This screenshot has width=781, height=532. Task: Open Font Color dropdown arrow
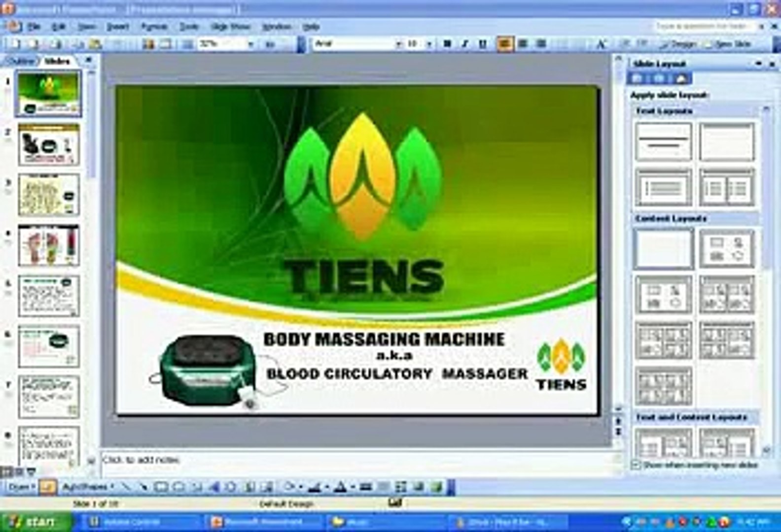(x=354, y=487)
